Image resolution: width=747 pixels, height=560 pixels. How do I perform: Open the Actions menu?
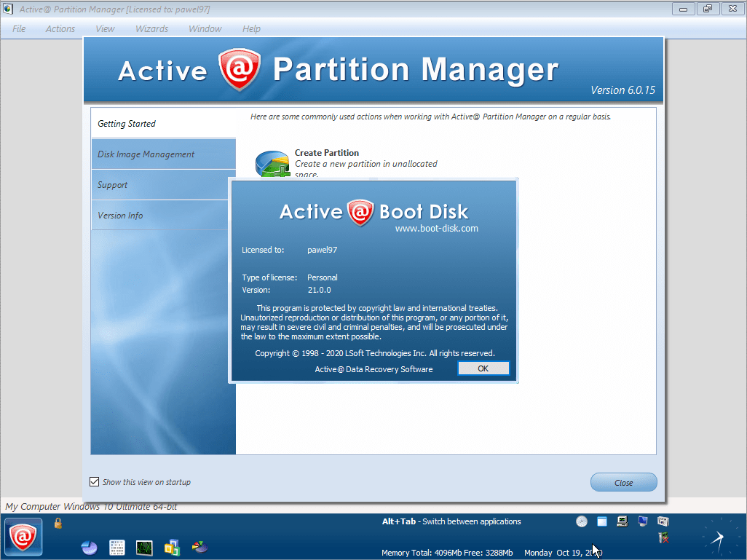[60, 28]
